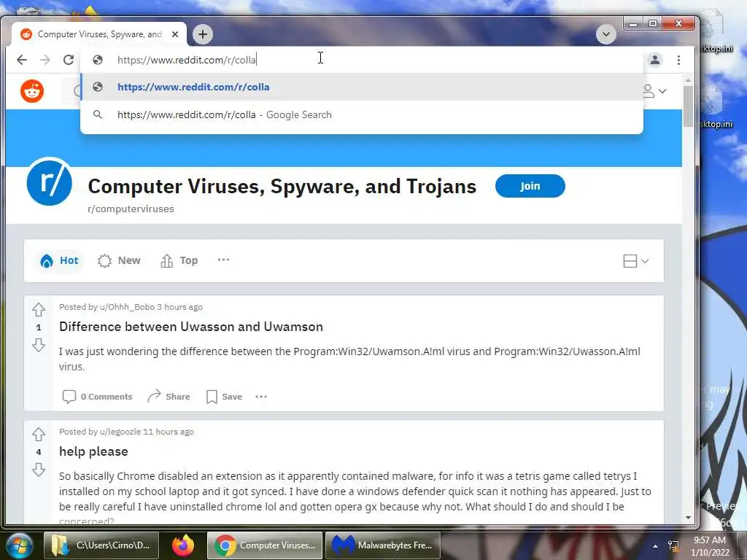747x560 pixels.
Task: Click the r/computerviruses subreddit name text
Action: coord(131,209)
